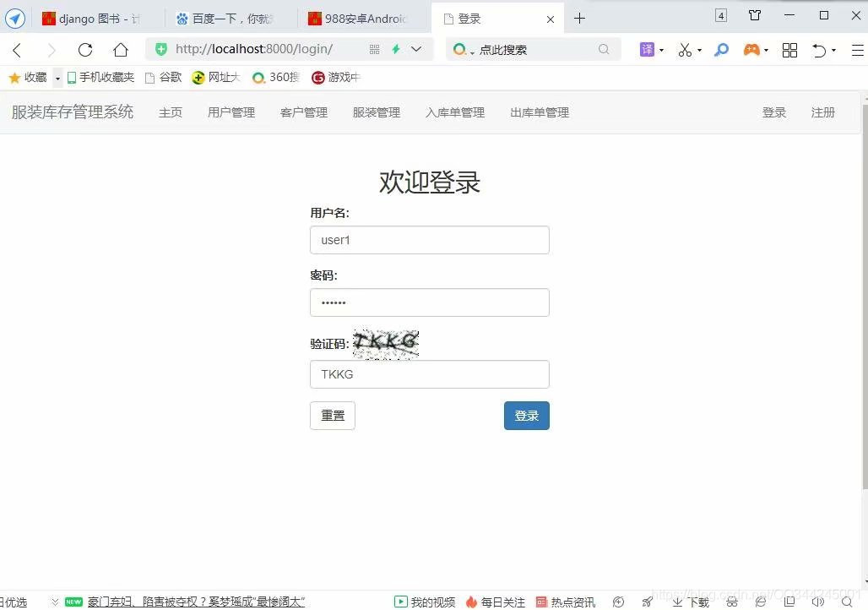Open 每日关注 in status bar
This screenshot has width=868, height=610.
(496, 602)
